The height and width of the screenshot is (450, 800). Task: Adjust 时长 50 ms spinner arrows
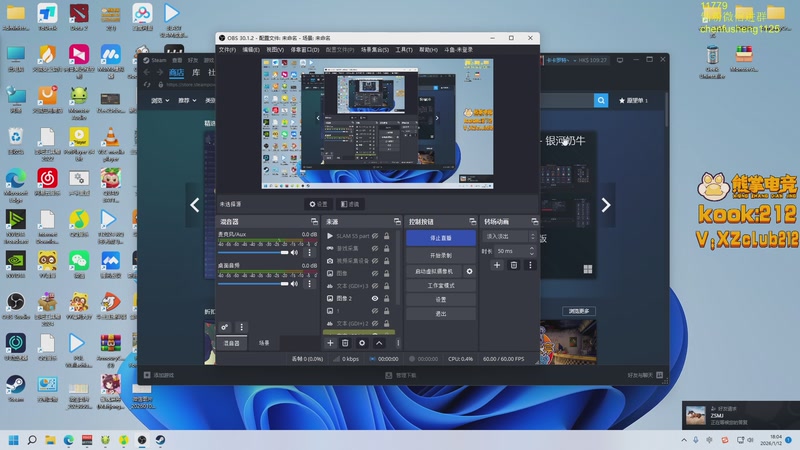click(x=532, y=251)
